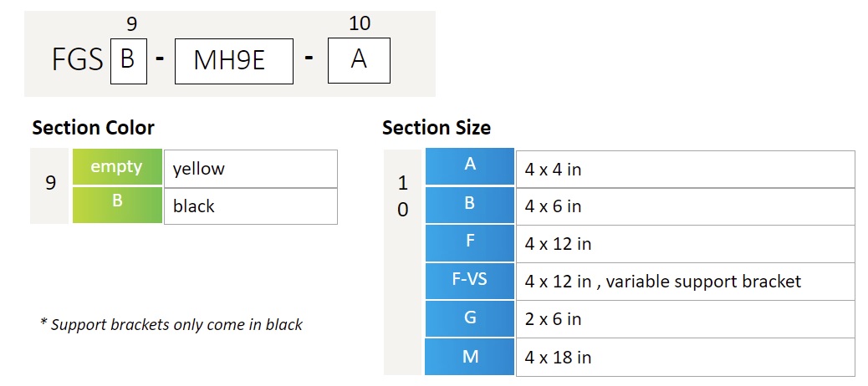Click the yellow color description cell

[x=251, y=169]
